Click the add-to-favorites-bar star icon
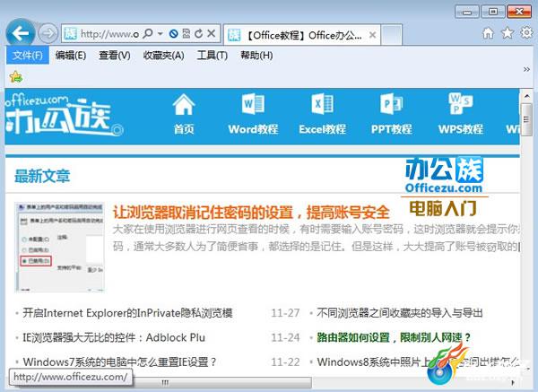 tap(16, 76)
